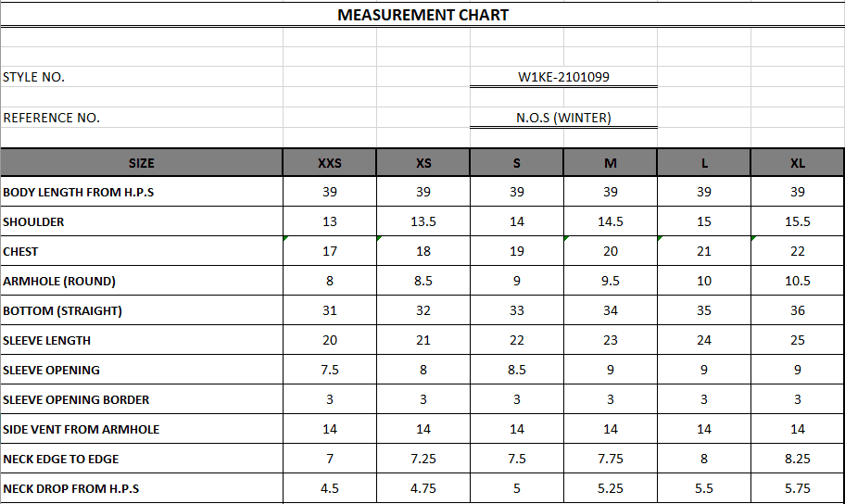The height and width of the screenshot is (504, 845).
Task: Select BODY LENGTH FROM H.P.S row label
Action: pos(79,193)
